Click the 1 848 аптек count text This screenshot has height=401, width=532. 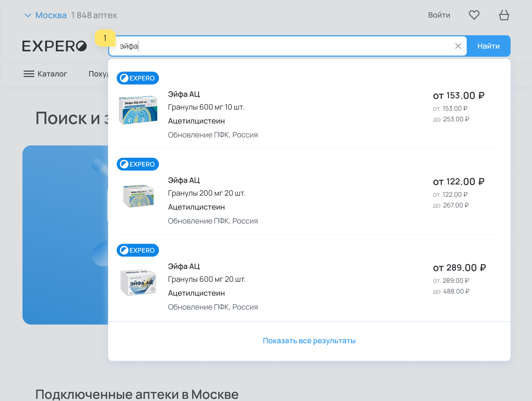[x=94, y=15]
